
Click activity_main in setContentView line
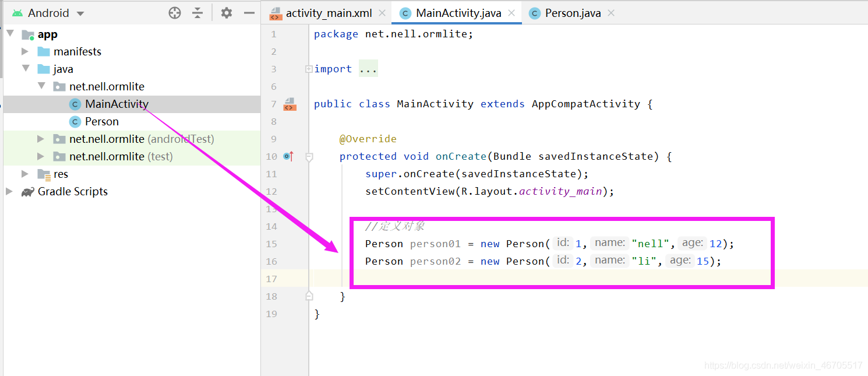pos(560,191)
